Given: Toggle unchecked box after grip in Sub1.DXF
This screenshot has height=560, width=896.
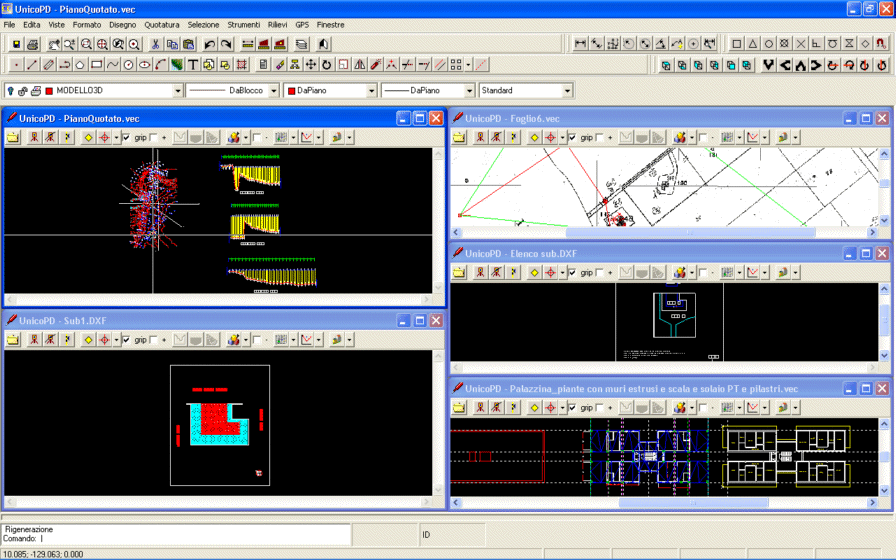Looking at the screenshot, I should (153, 339).
